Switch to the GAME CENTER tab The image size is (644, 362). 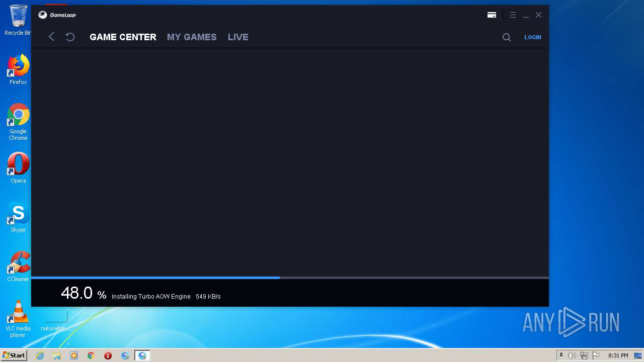tap(123, 37)
